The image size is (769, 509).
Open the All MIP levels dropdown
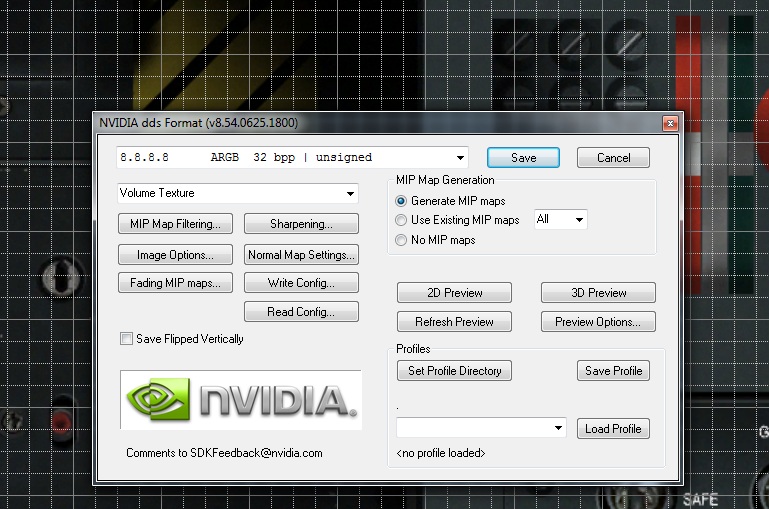[561, 219]
